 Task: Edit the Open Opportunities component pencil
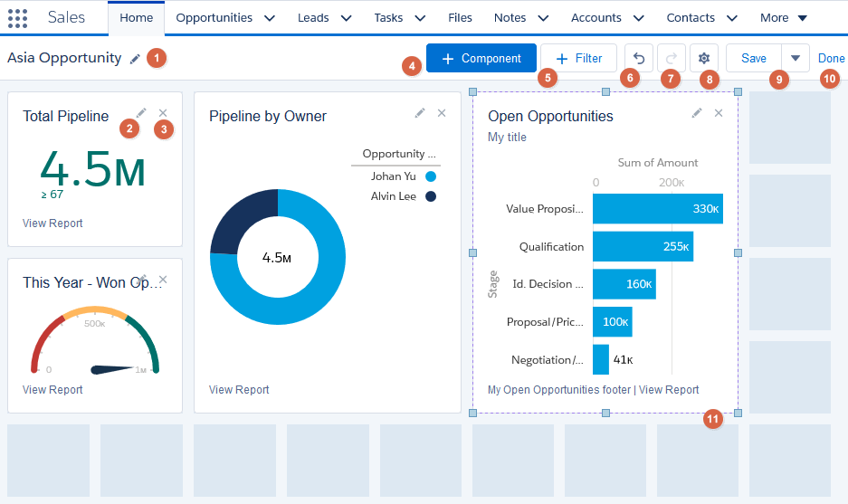tap(697, 112)
